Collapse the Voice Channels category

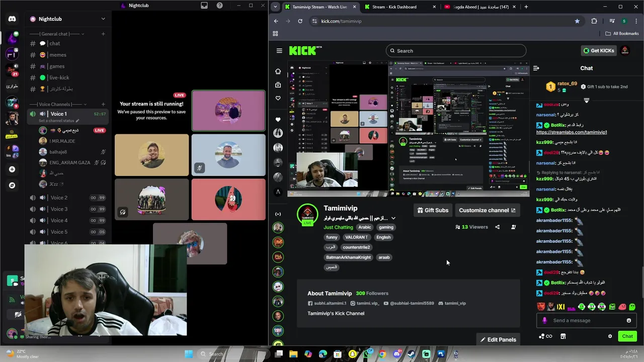pos(84,104)
